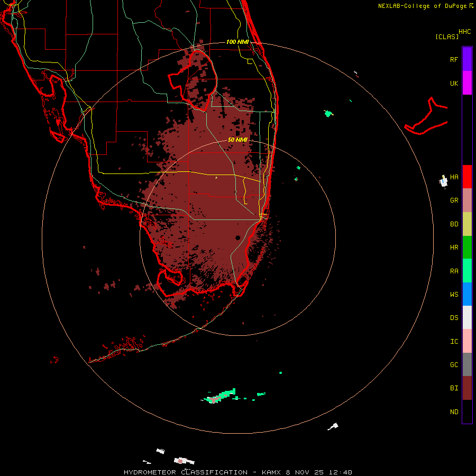
Task: Click the light pink IC legend swatch
Action: pos(467,341)
